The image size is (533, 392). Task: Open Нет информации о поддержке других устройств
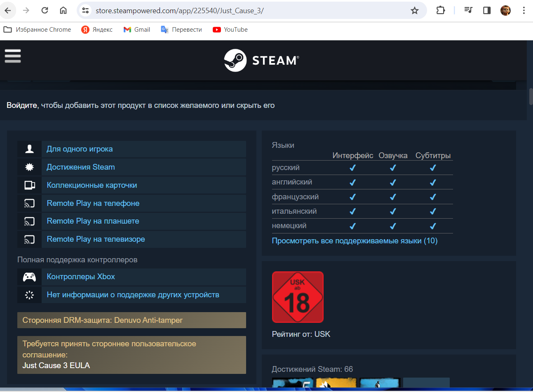tap(133, 295)
